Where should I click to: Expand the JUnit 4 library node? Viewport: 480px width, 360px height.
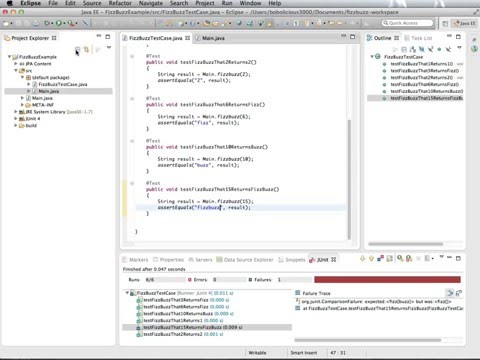15,118
